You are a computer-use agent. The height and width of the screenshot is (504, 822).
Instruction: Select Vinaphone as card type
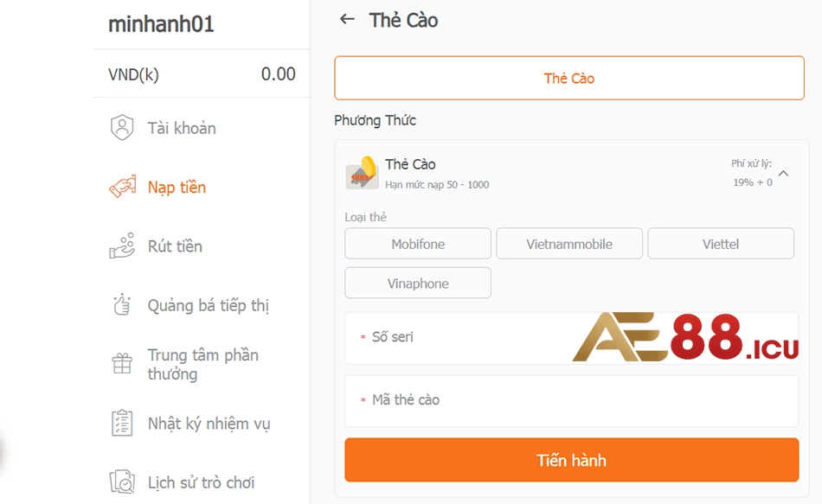click(x=418, y=283)
